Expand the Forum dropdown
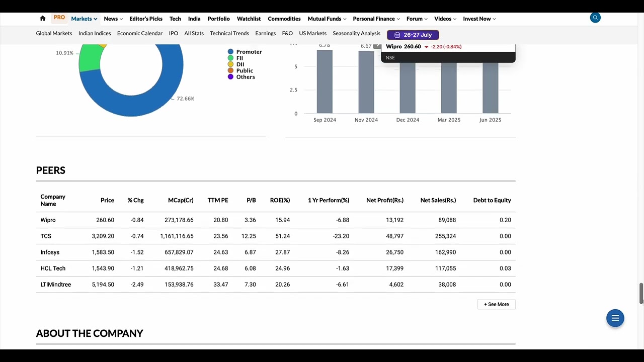The width and height of the screenshot is (644, 362). [x=417, y=19]
